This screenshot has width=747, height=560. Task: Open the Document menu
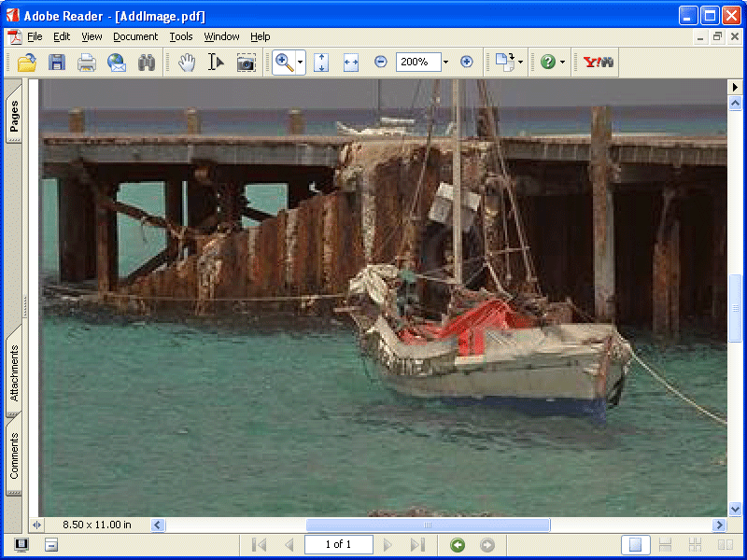pos(135,36)
